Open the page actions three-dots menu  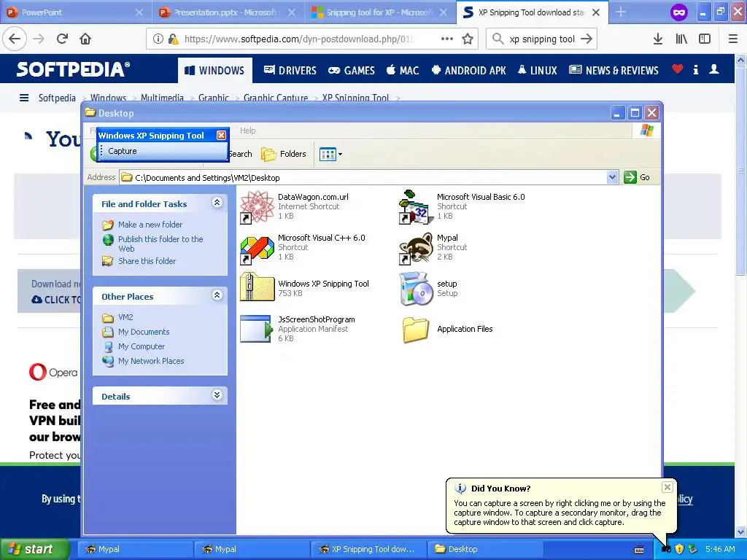tap(447, 39)
